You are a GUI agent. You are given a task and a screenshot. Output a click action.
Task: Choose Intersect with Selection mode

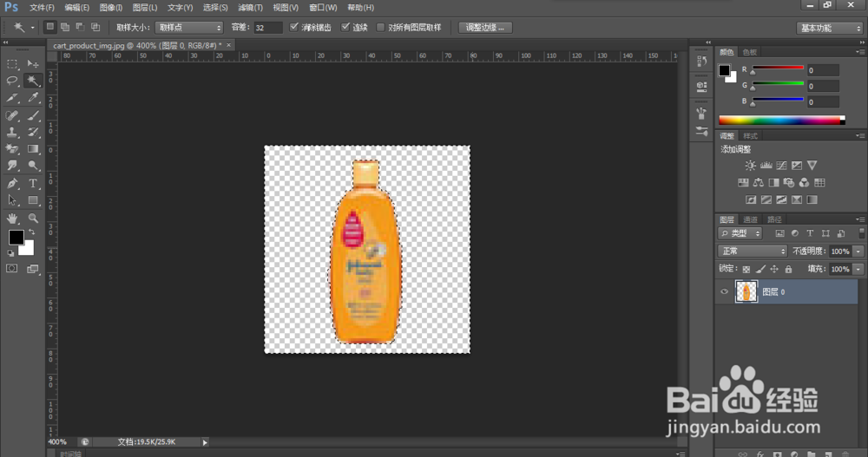tap(95, 27)
